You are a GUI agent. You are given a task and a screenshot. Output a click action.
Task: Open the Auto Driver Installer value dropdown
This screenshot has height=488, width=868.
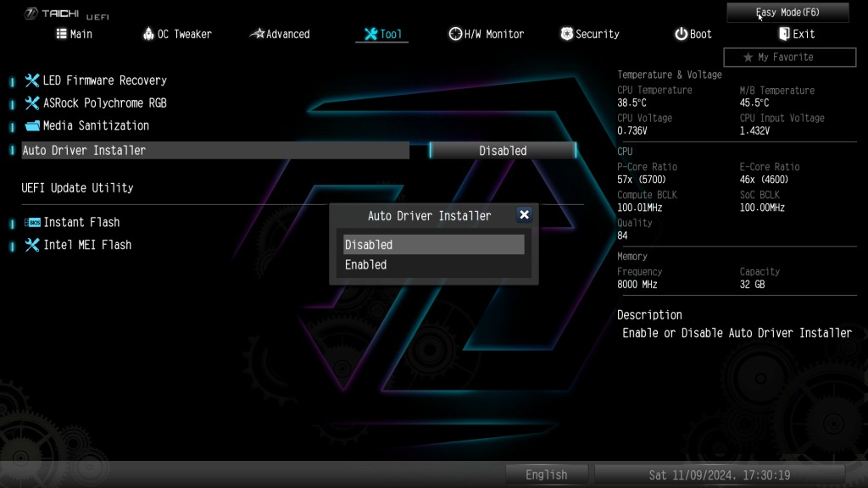coord(503,151)
